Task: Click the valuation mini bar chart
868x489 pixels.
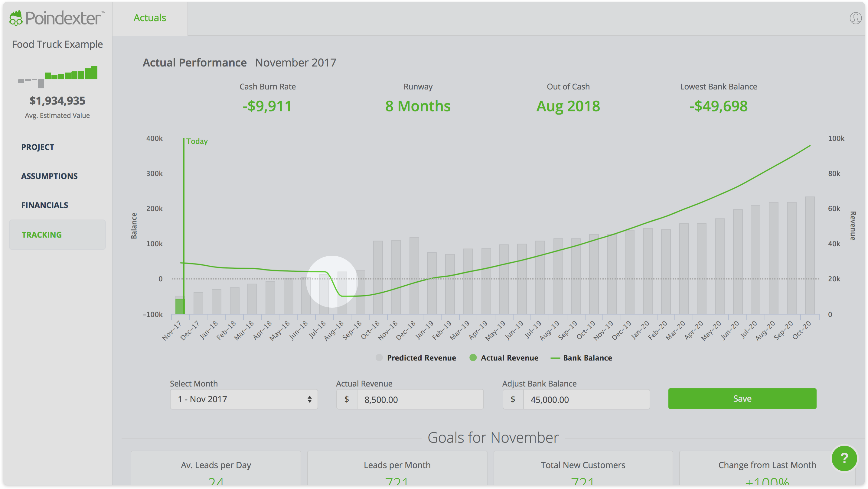Action: (x=58, y=76)
